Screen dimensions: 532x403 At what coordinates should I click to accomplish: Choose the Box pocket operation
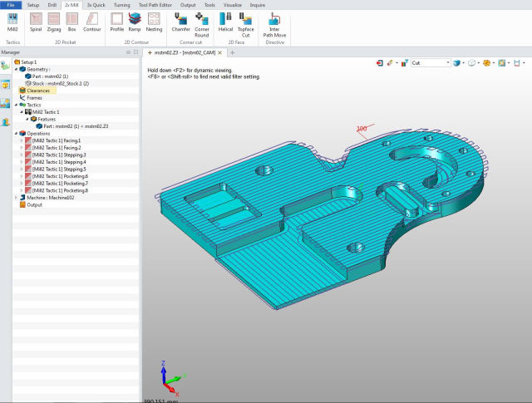click(x=72, y=22)
